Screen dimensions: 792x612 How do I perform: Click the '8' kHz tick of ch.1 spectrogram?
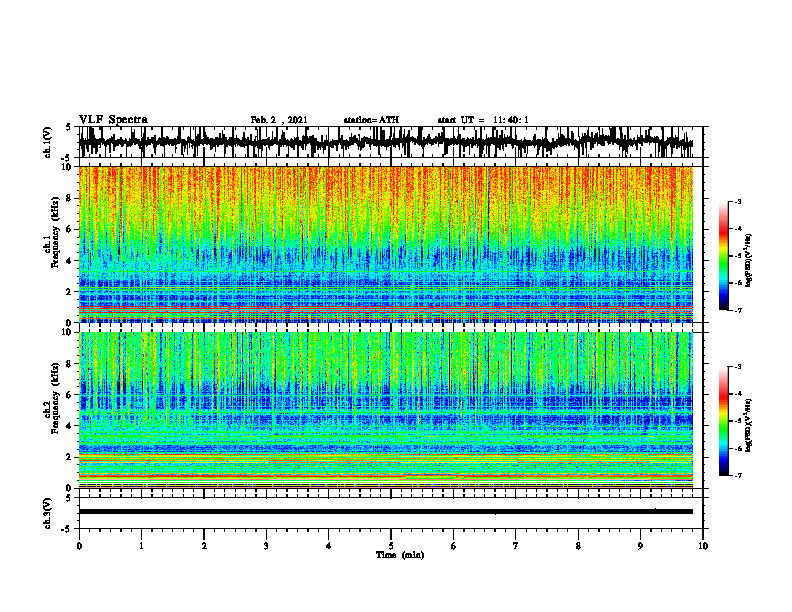tap(70, 198)
